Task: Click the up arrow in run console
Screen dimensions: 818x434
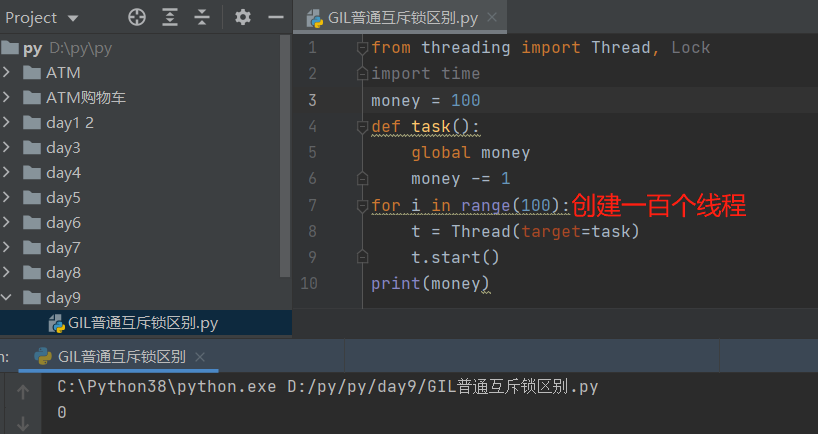Action: point(23,393)
